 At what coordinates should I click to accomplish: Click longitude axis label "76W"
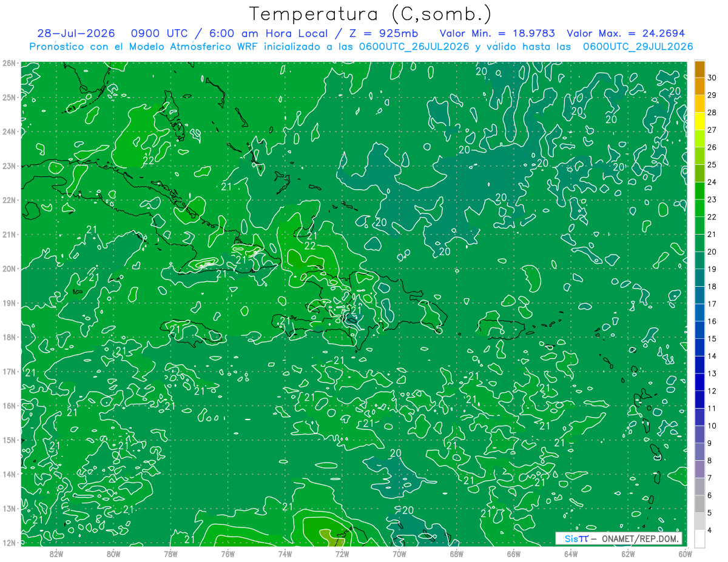pyautogui.click(x=227, y=554)
